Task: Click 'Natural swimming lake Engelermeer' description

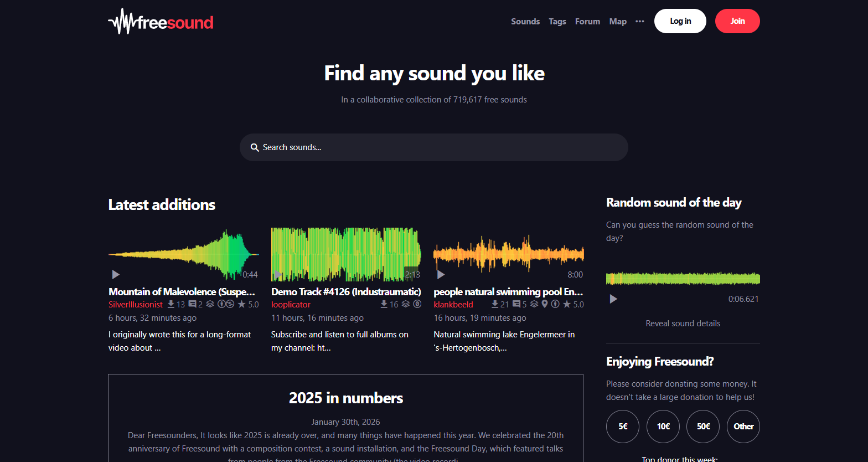Action: [x=504, y=341]
